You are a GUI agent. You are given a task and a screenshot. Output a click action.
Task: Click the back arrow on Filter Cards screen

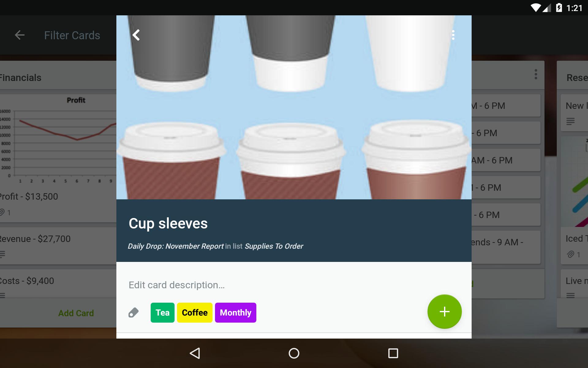(x=20, y=35)
